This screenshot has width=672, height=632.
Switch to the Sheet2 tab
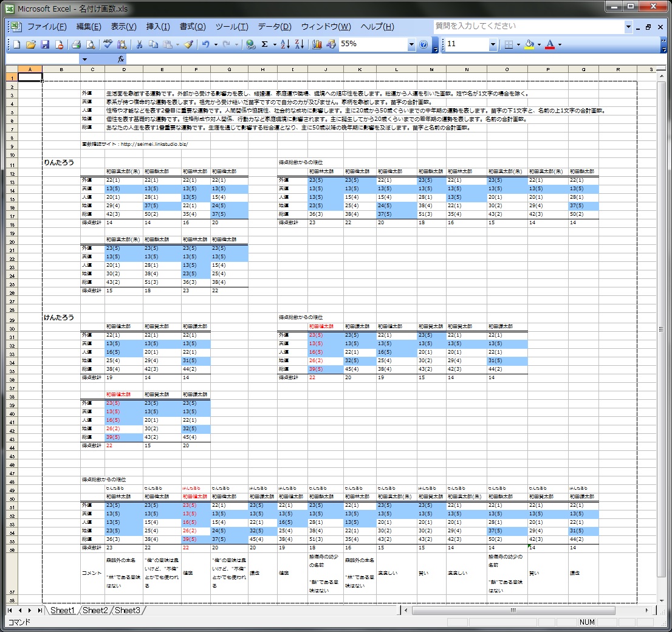95,610
